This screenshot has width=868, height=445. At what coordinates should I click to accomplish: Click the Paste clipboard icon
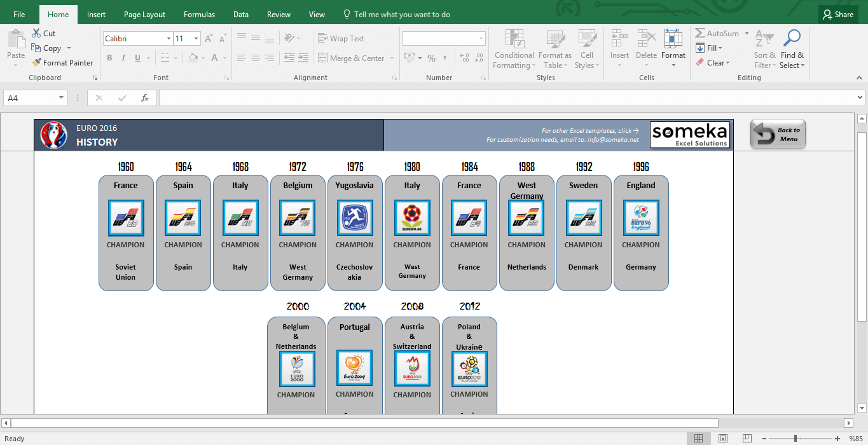16,39
